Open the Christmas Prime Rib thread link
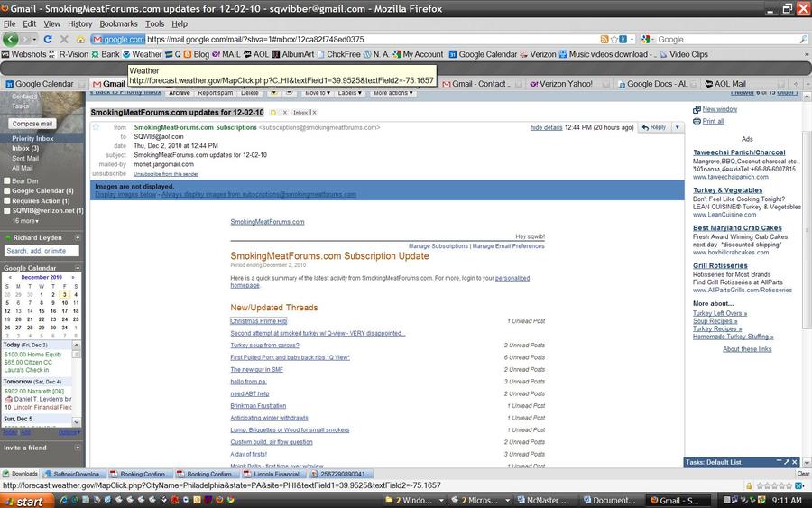The width and height of the screenshot is (812, 508). tap(258, 321)
